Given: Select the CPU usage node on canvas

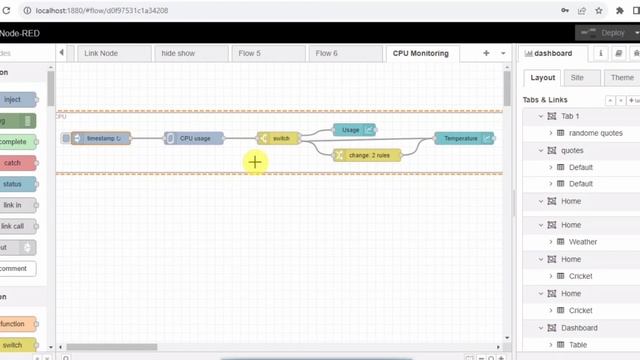Looking at the screenshot, I should point(194,138).
